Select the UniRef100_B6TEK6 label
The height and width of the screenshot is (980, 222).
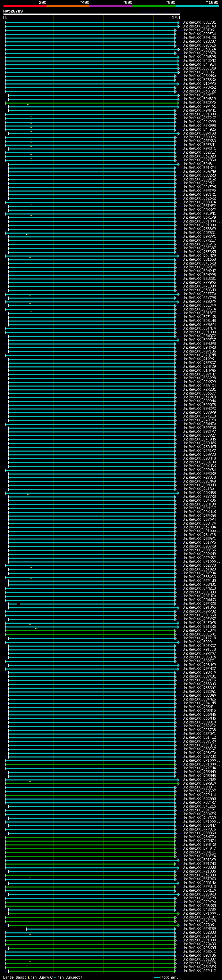pos(199,626)
